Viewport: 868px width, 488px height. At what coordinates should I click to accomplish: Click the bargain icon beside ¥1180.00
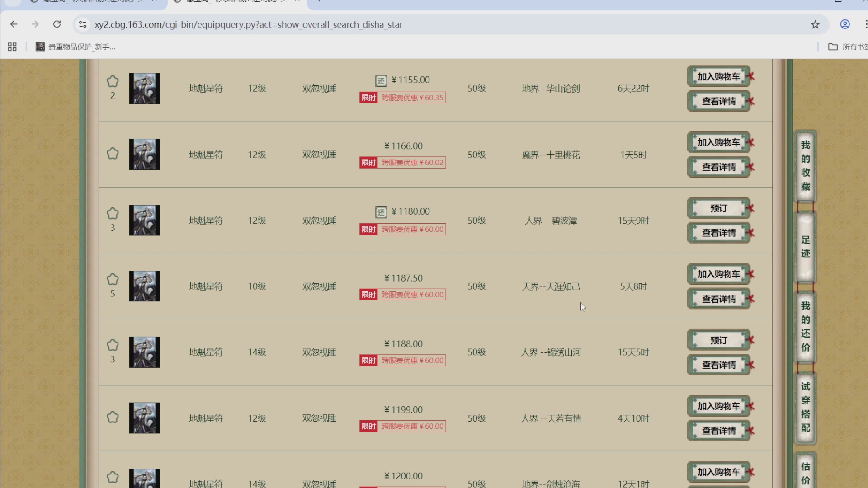pyautogui.click(x=381, y=212)
